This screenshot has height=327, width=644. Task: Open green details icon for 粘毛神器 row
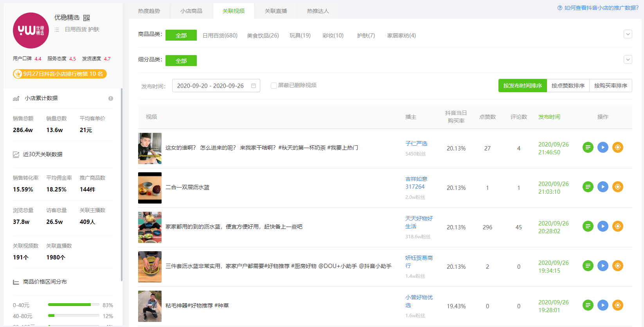[588, 305]
